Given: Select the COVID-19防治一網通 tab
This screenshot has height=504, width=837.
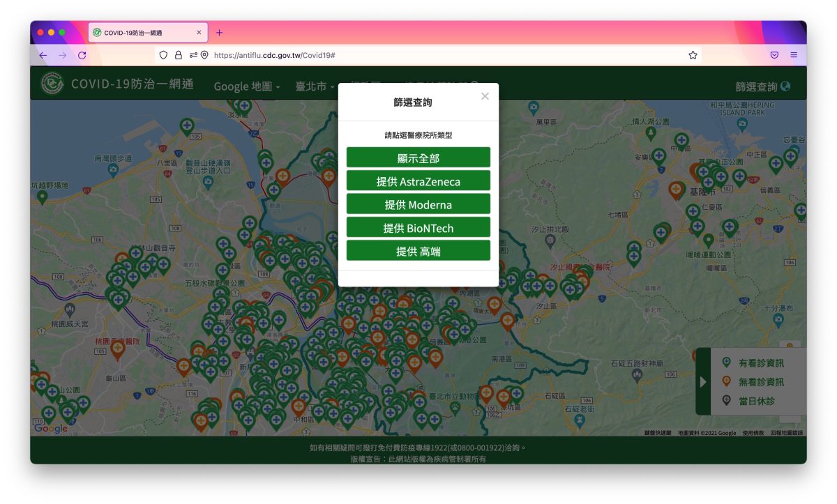Looking at the screenshot, I should pos(148,33).
